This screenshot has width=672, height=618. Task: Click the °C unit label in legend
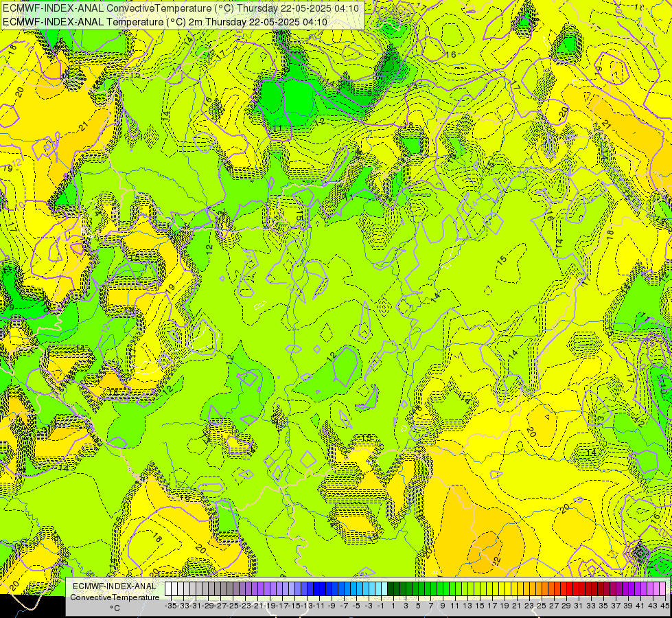click(115, 608)
